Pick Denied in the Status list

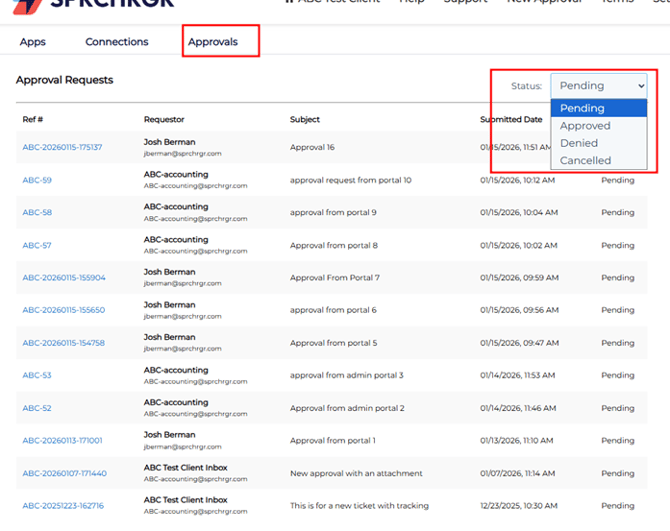(x=579, y=143)
